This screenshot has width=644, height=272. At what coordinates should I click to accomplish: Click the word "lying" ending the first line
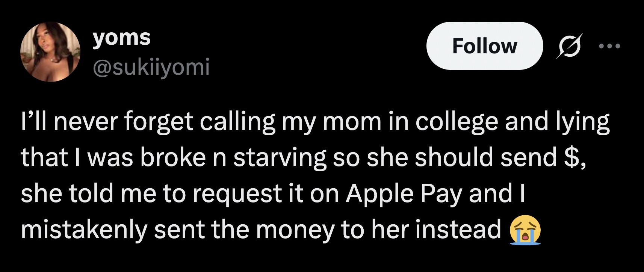coord(588,122)
